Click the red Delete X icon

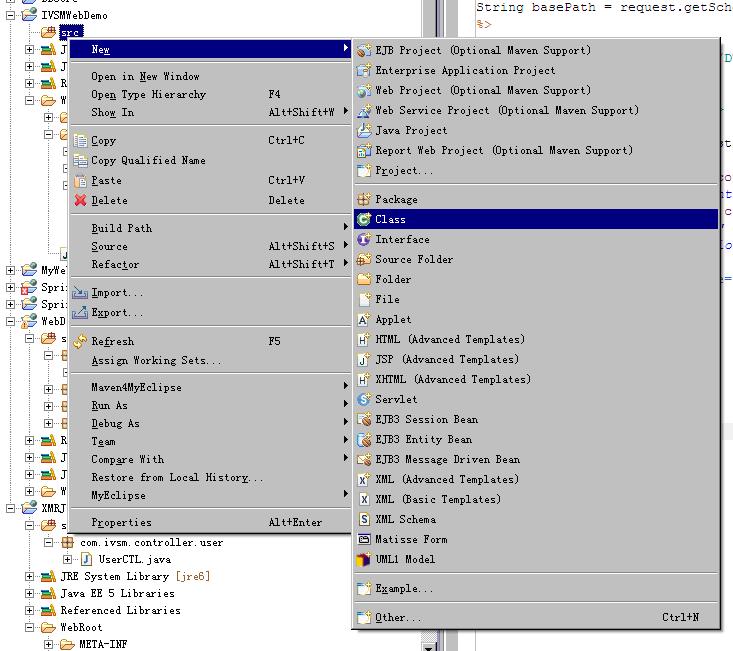pos(80,200)
